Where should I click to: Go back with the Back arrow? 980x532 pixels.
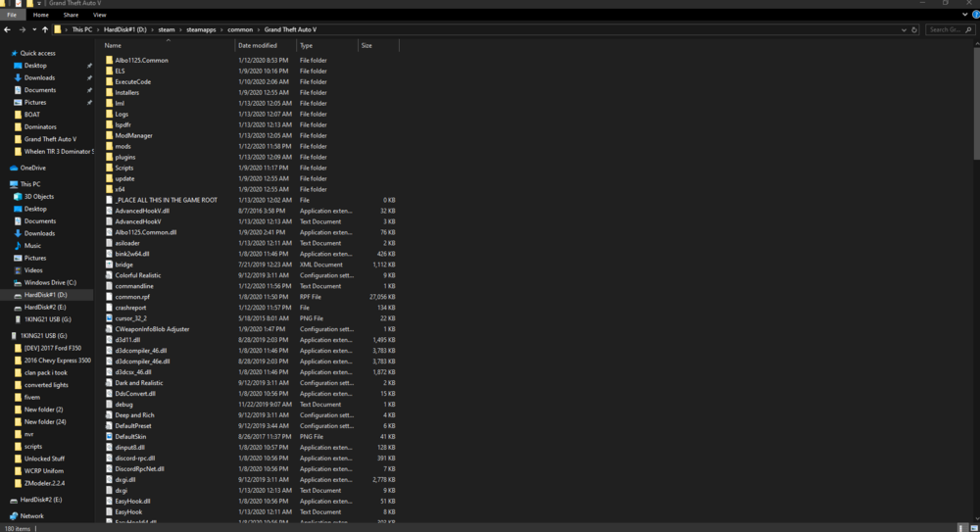tap(8, 29)
